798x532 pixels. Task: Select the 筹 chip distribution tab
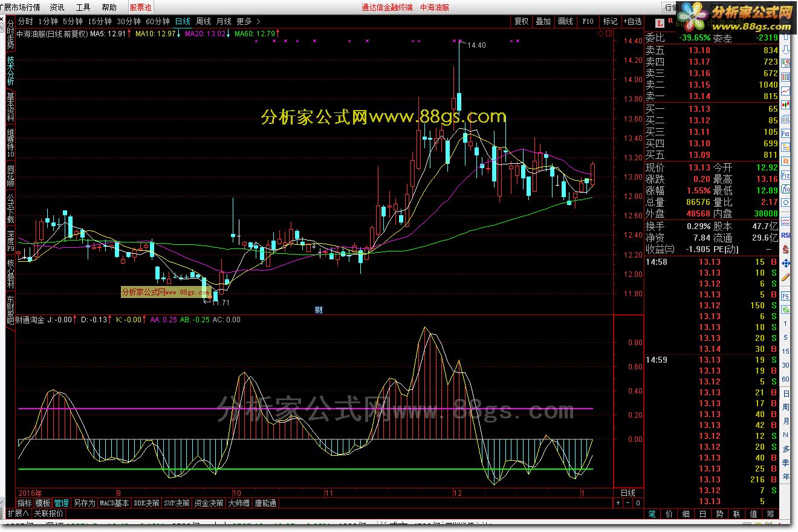[770, 514]
